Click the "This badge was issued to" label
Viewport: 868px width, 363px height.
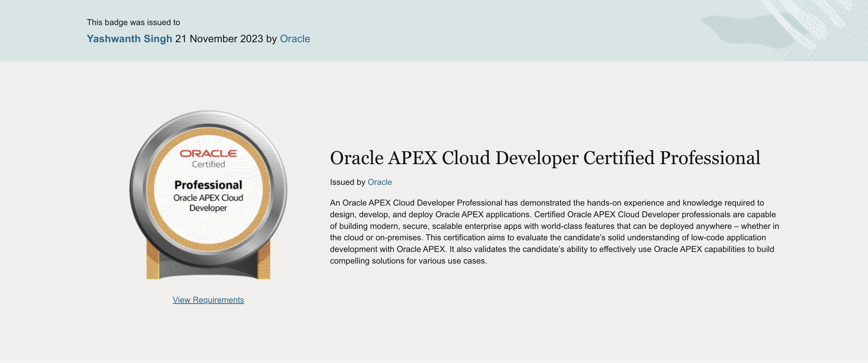[x=133, y=22]
